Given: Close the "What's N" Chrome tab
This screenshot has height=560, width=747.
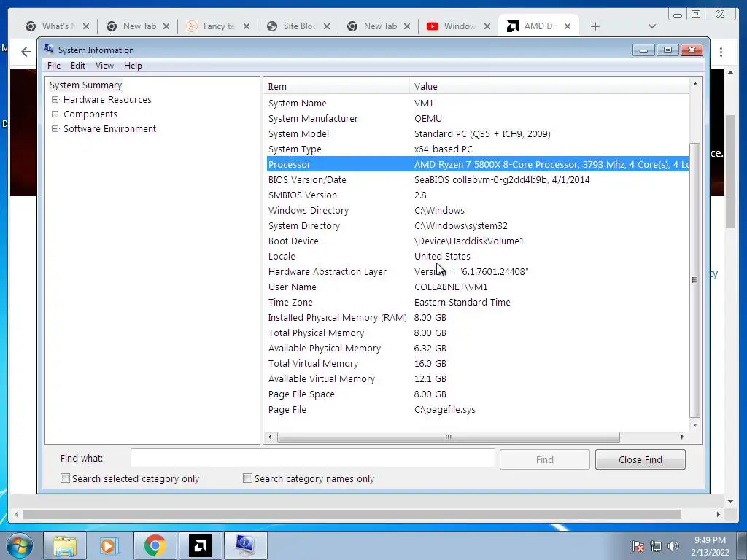Looking at the screenshot, I should click(x=86, y=26).
